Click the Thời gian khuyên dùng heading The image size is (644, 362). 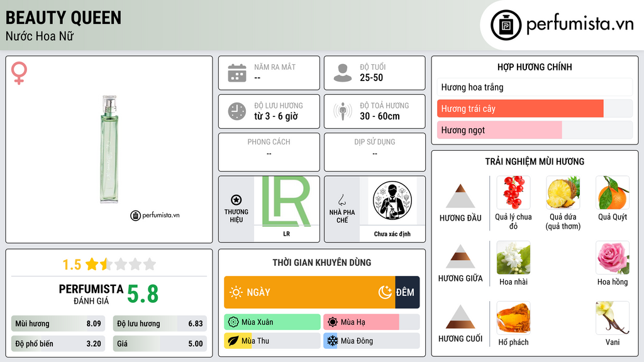pos(321,262)
